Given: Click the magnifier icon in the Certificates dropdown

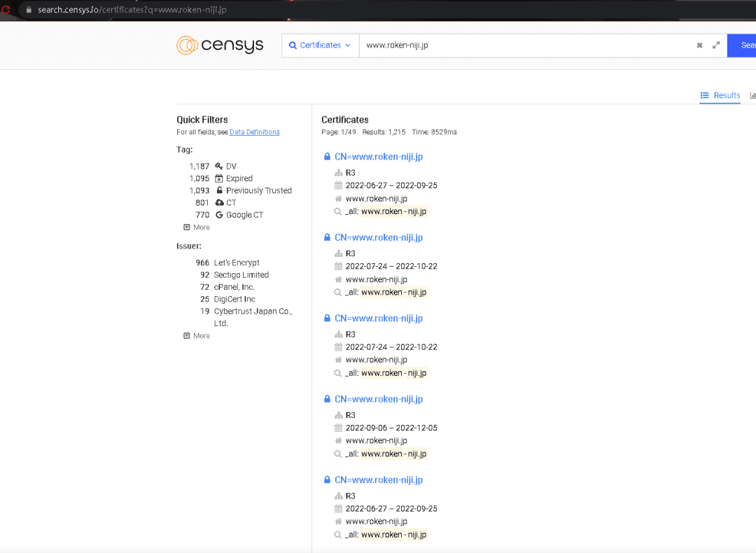Looking at the screenshot, I should click(293, 45).
